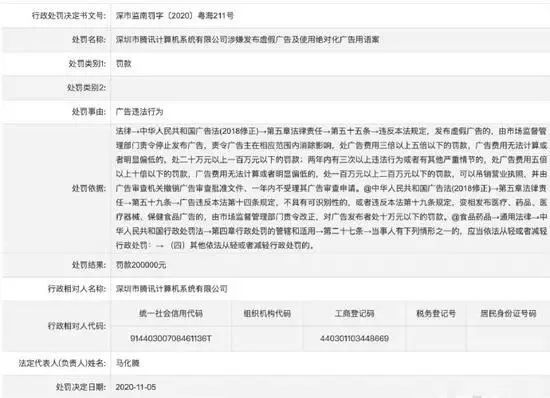This screenshot has width=550, height=398.
Task: Select credit code 91440300708461136T
Action: coord(171,338)
